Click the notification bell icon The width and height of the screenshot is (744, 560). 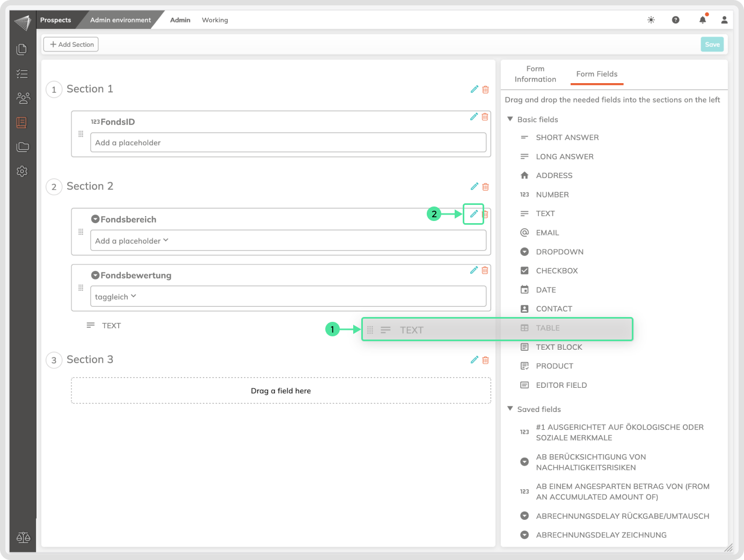[x=702, y=20]
